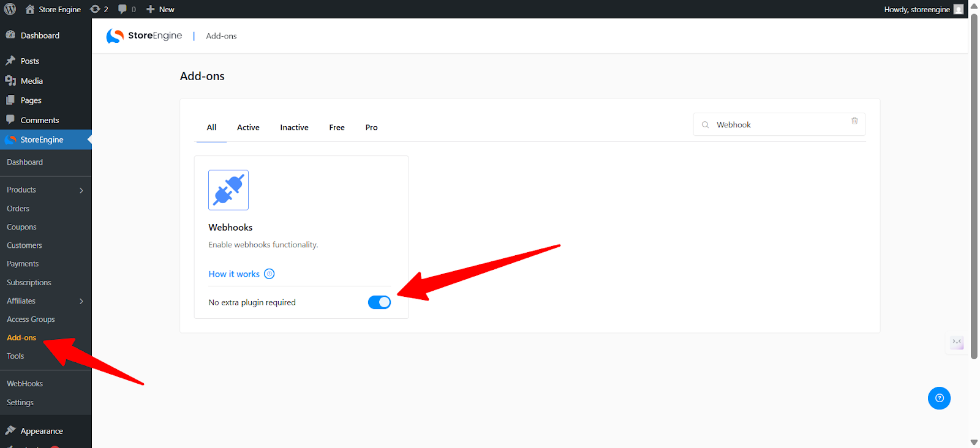The image size is (980, 448).
Task: Open the Store Engine site home link
Action: pyautogui.click(x=53, y=9)
